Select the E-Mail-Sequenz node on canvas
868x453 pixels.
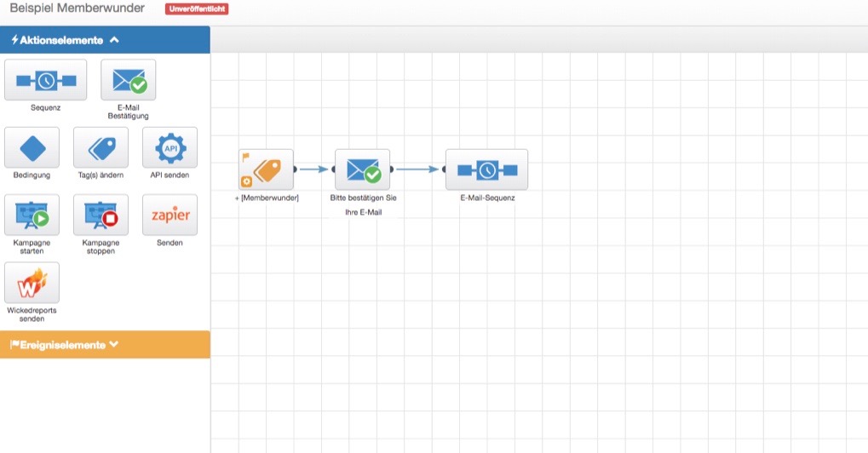pos(486,169)
